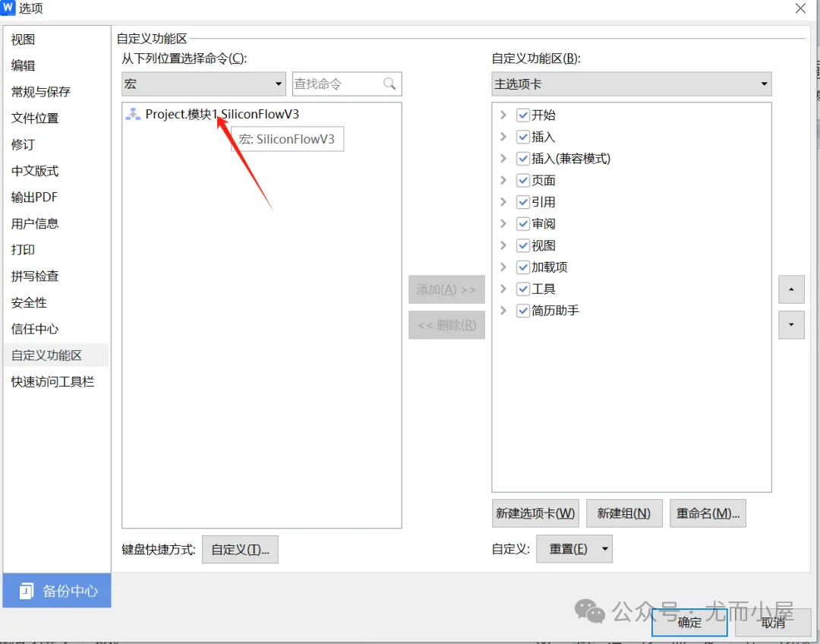Toggle the 插入(兼容模式) checkbox
The height and width of the screenshot is (644, 820).
[x=523, y=159]
